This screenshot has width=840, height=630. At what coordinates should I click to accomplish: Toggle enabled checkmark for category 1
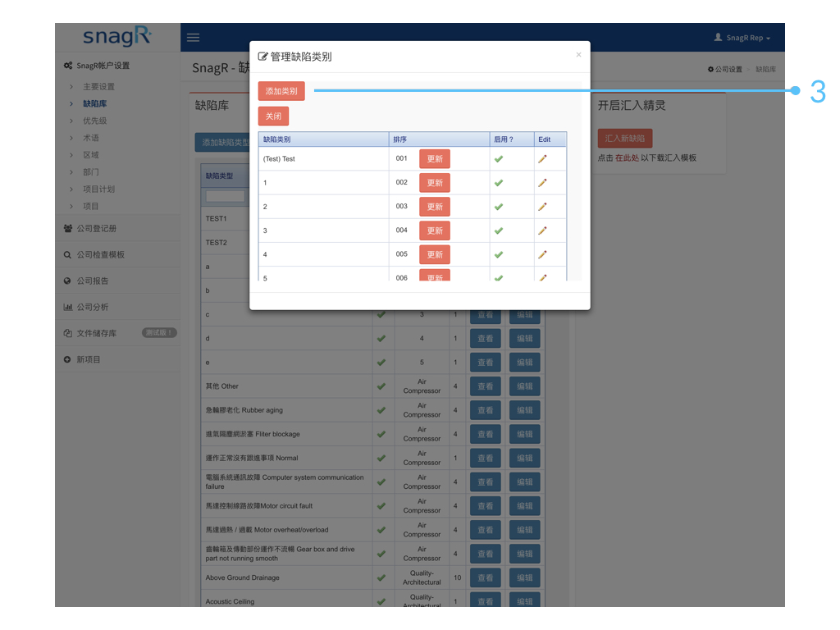499,183
